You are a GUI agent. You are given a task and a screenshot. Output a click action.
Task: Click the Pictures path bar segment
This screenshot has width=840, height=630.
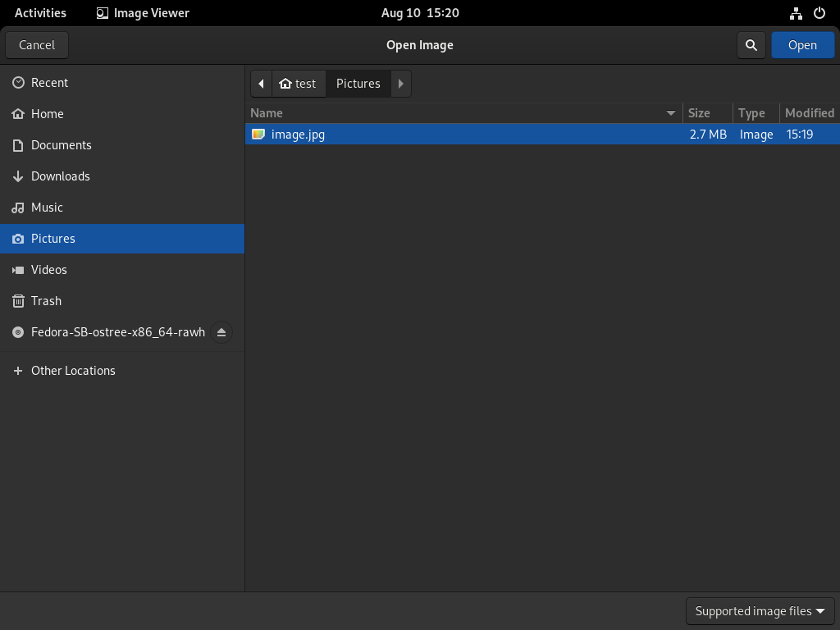[358, 84]
